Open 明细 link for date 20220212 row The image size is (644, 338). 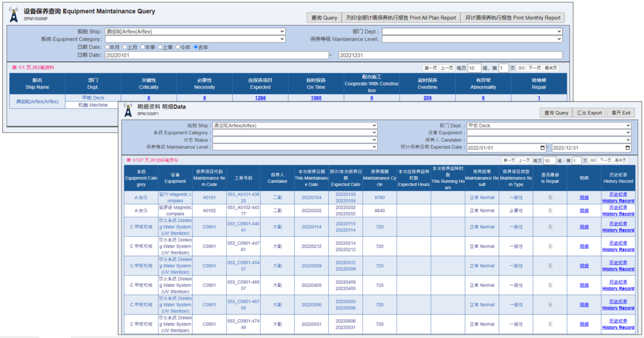[x=584, y=246]
